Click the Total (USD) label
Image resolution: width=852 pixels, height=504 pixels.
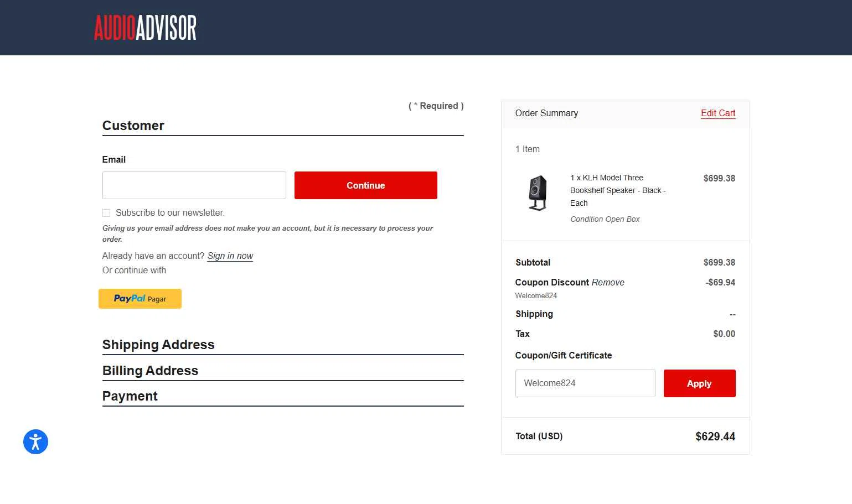point(539,436)
